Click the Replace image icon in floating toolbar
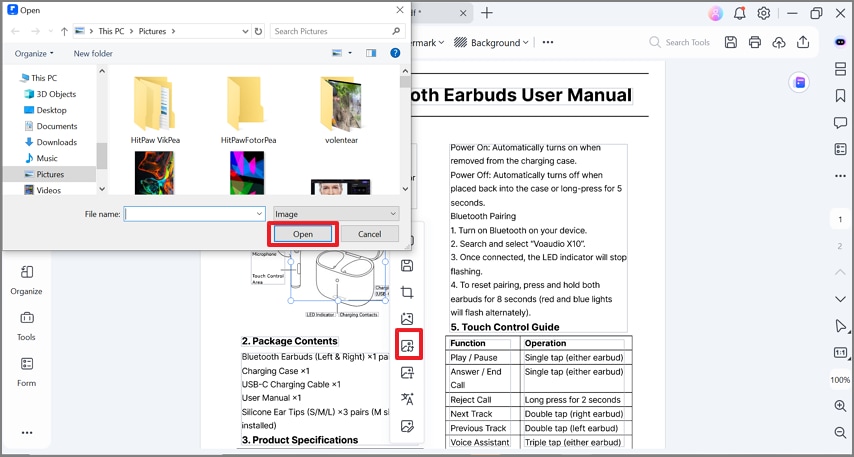Viewport: 854px width, 457px height. tap(407, 345)
